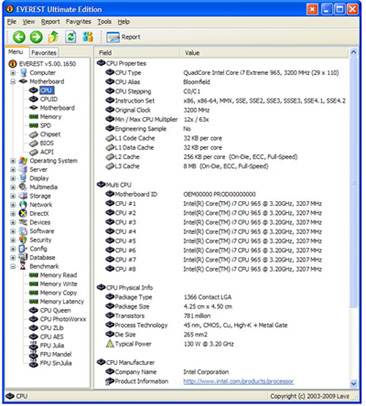This screenshot has height=406, width=366.
Task: Select the CPU Queen benchmark icon
Action: pyautogui.click(x=33, y=310)
